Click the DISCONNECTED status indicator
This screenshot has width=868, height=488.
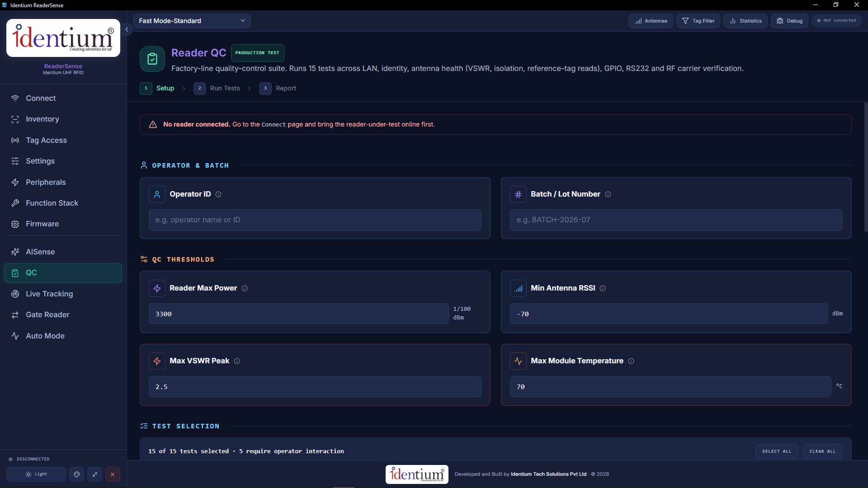[x=29, y=459]
